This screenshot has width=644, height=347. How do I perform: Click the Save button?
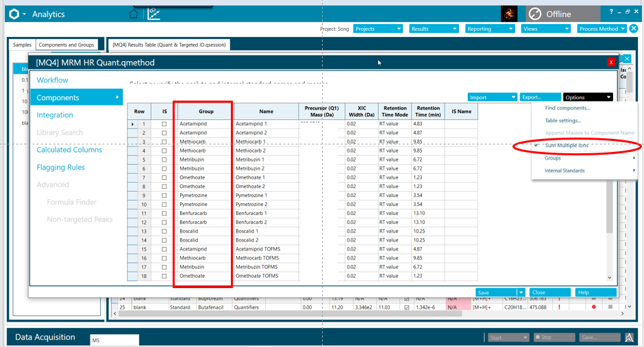496,292
